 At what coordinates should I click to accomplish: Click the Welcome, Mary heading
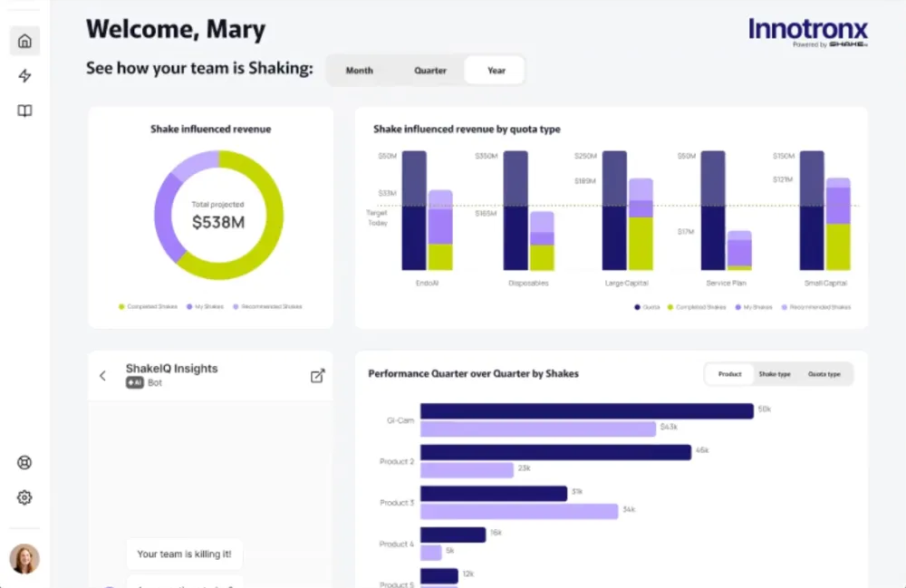[x=176, y=29]
